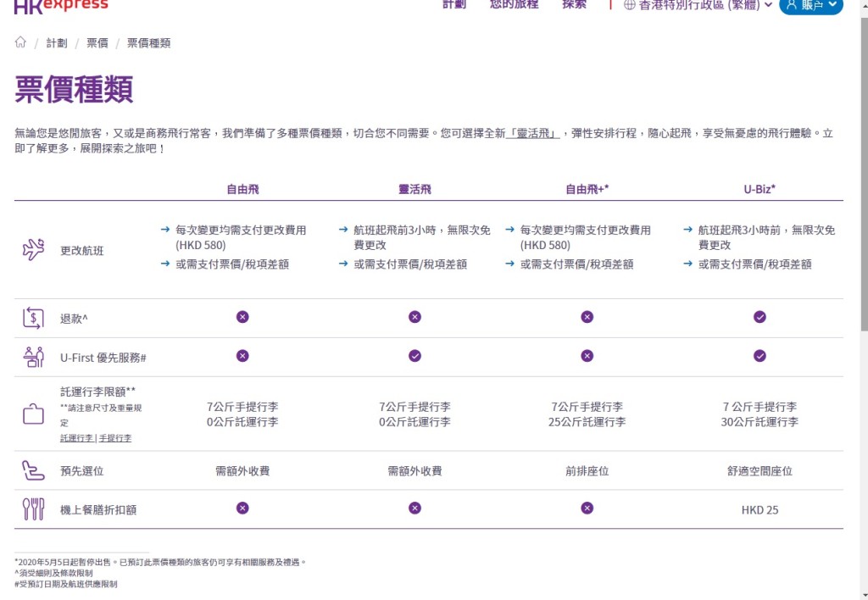
Task: Click the 退款 check mark under U-Biz
Action: (760, 317)
